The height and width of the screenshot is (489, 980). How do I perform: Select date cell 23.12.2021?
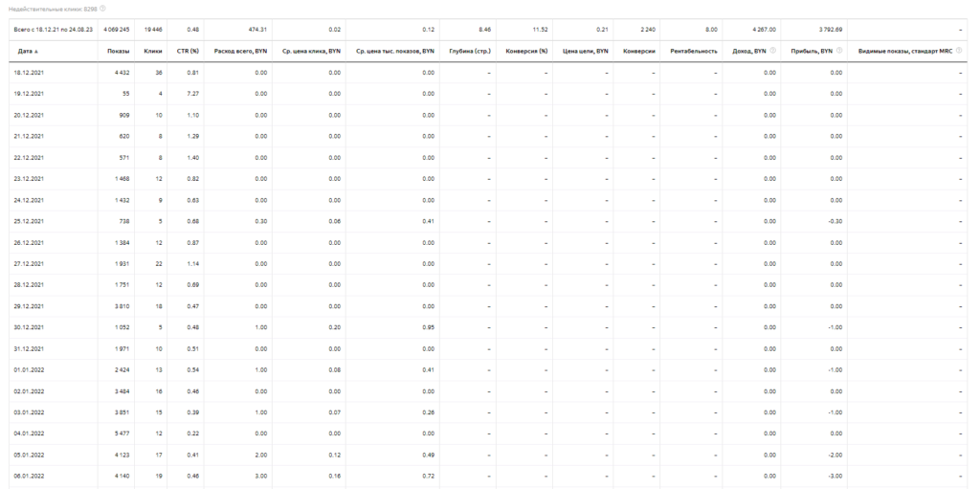29,179
